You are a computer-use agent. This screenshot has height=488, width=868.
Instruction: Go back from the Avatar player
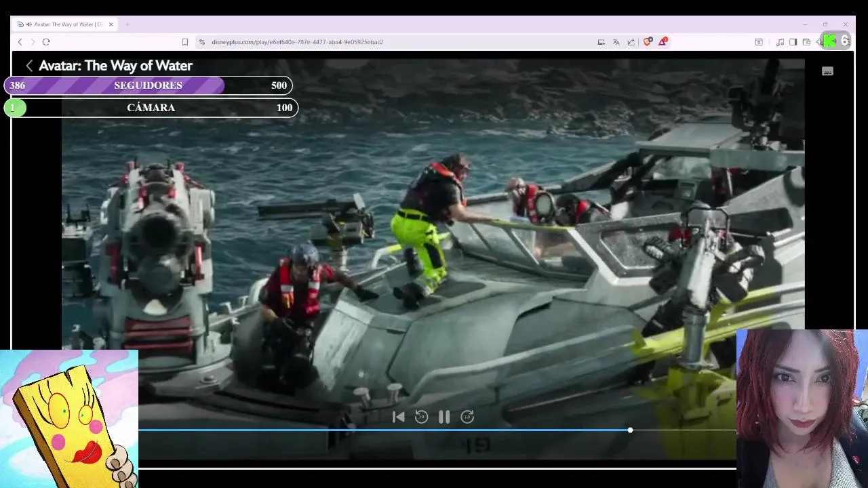(x=29, y=66)
